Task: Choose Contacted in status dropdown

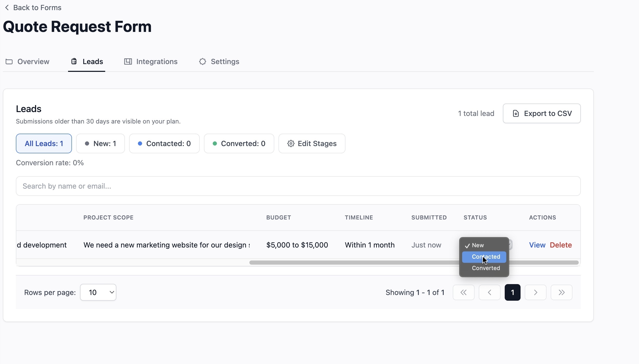Action: click(x=484, y=257)
